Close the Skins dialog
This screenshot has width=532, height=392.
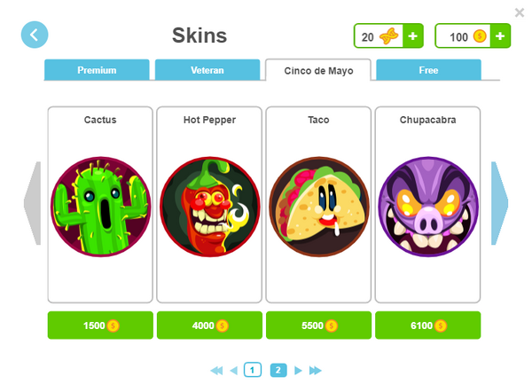520,12
